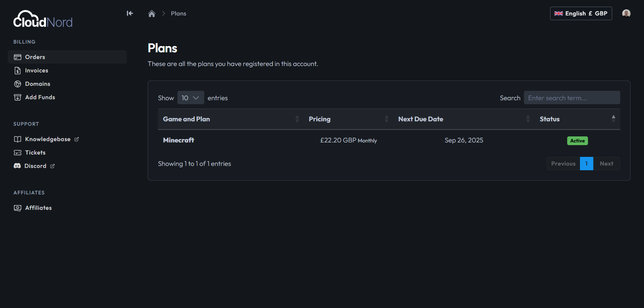
Task: Click the CloudNord logo
Action: pyautogui.click(x=43, y=19)
